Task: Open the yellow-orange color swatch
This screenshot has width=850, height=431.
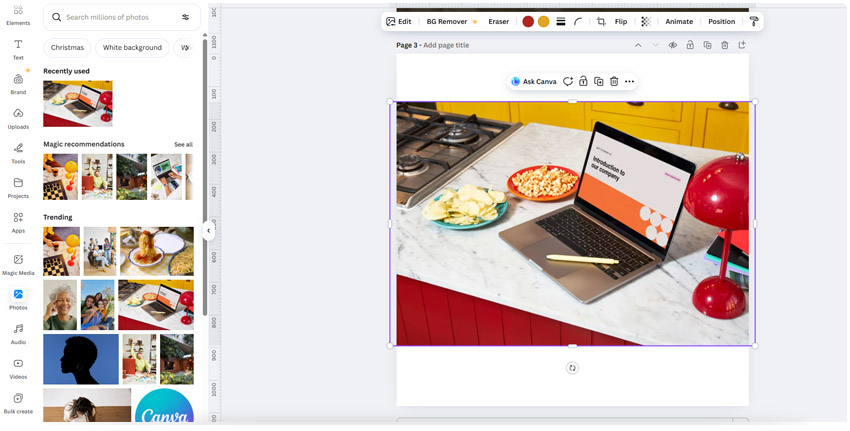Action: (544, 22)
